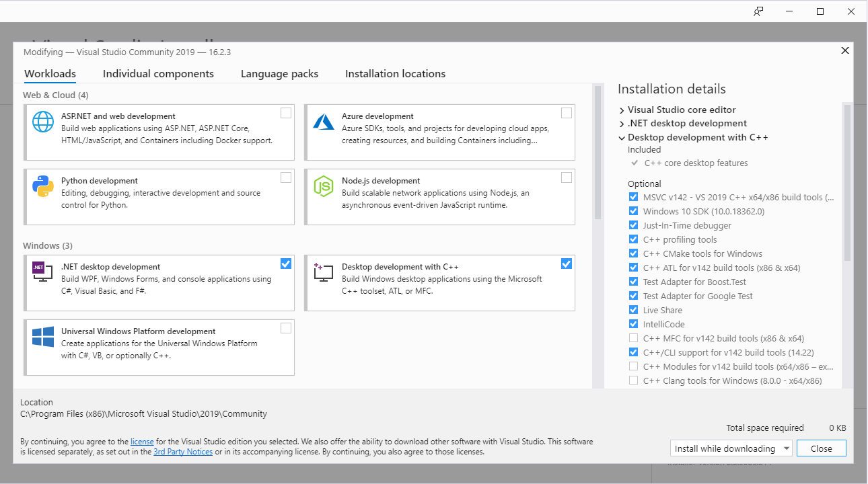
Task: Uncheck the IntelliCode component
Action: [633, 324]
